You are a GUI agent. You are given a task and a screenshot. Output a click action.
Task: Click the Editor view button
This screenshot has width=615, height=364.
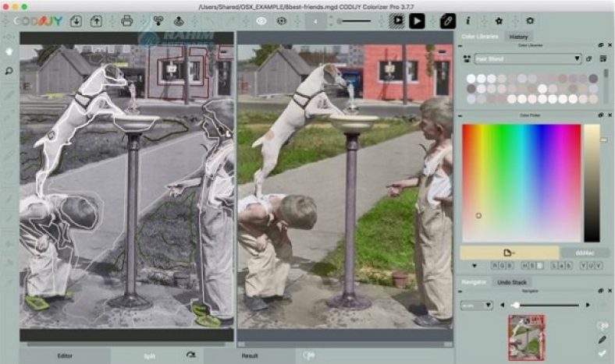(65, 355)
